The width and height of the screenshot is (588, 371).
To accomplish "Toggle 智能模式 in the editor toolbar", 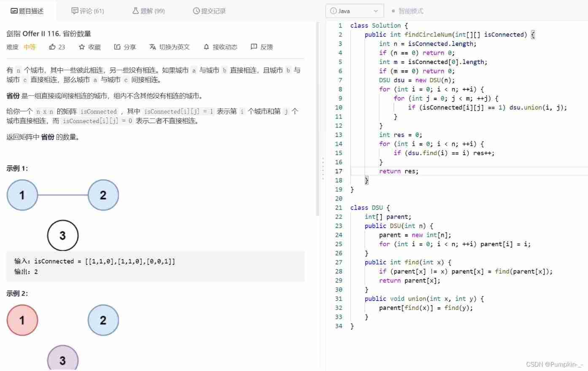I will 407,11.
